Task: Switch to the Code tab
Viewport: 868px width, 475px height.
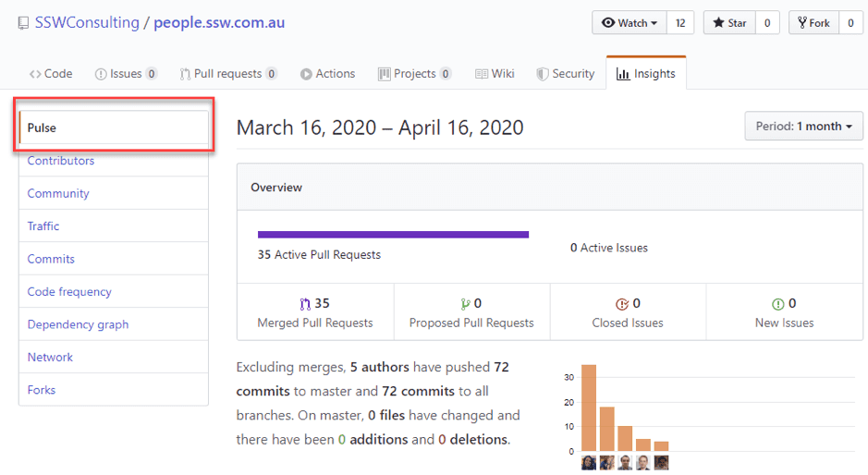Action: pyautogui.click(x=51, y=74)
